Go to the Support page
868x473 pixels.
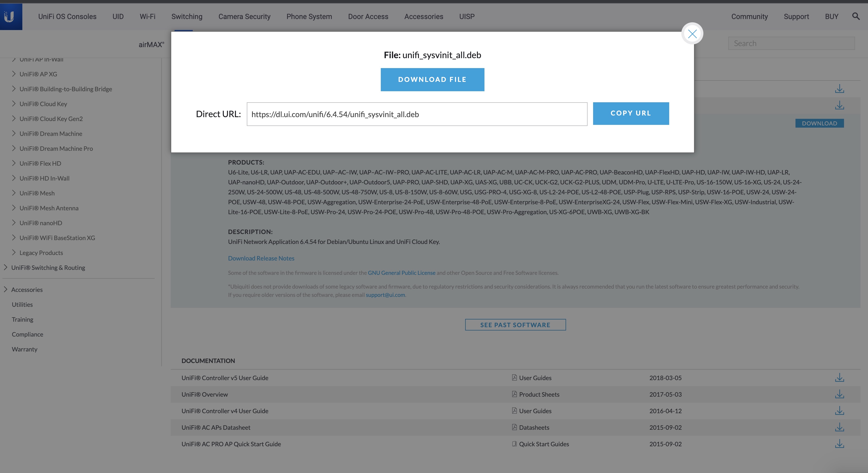tap(796, 17)
